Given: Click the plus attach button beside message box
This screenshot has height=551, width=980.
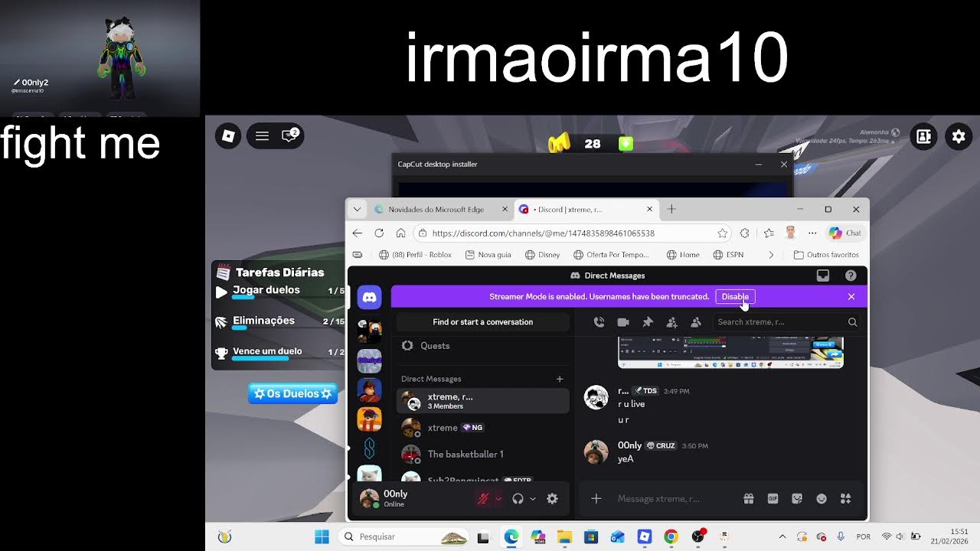Looking at the screenshot, I should (596, 498).
